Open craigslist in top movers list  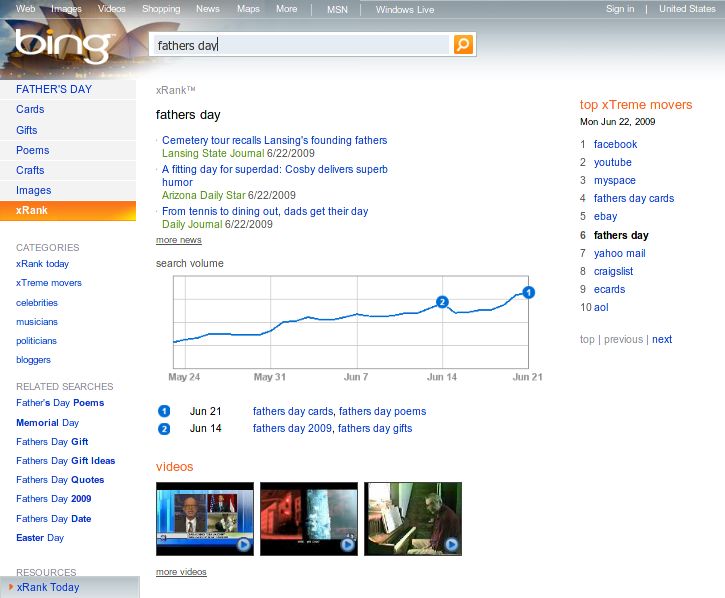(x=613, y=271)
